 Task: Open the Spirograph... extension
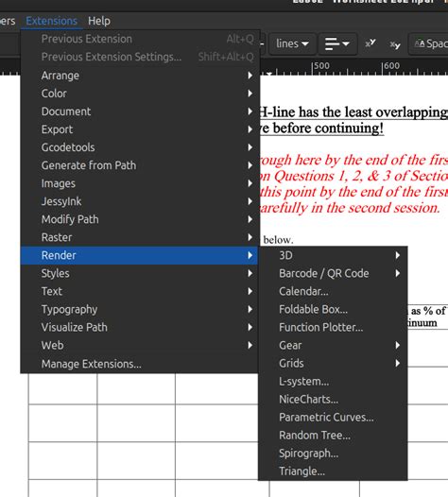click(333, 454)
